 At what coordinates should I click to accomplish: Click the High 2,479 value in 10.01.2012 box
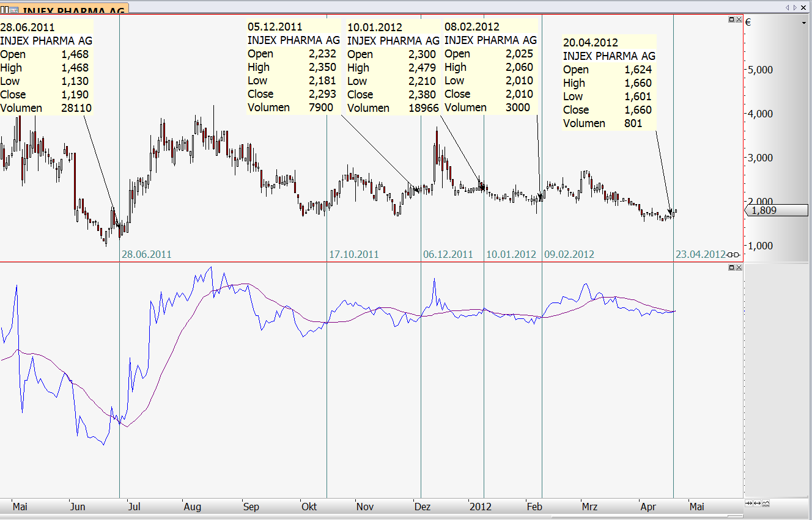coord(422,68)
